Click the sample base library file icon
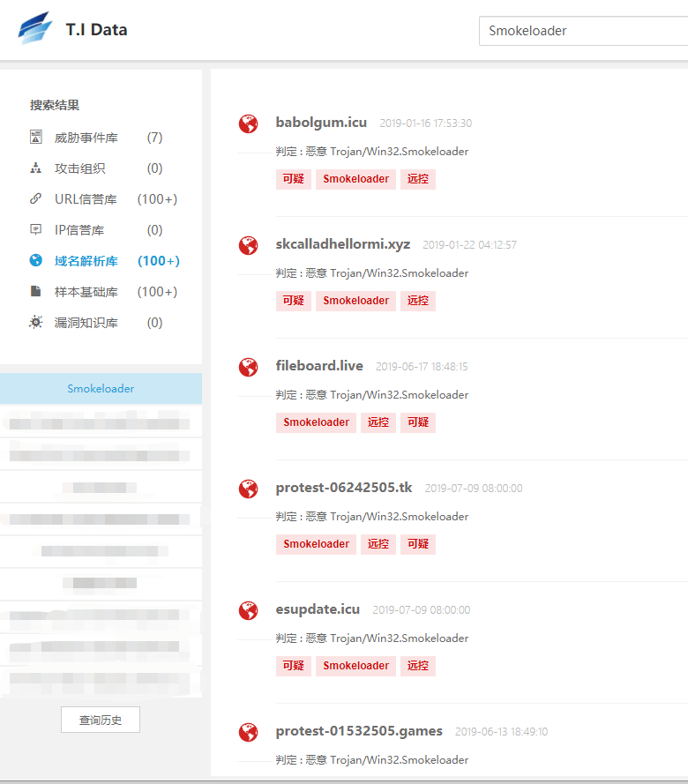Viewport: 688px width, 784px height. (36, 292)
